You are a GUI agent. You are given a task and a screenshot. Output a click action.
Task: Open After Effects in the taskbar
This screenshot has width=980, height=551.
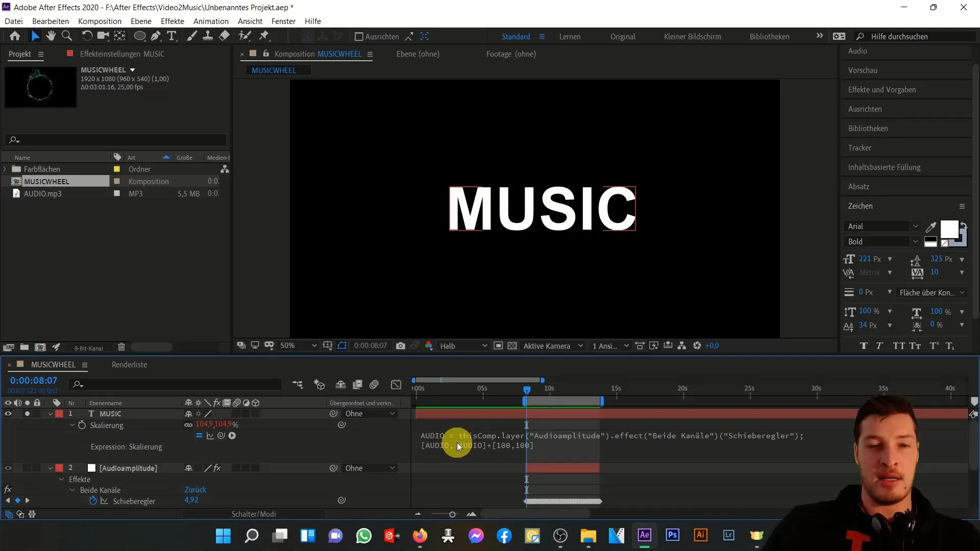(x=645, y=535)
